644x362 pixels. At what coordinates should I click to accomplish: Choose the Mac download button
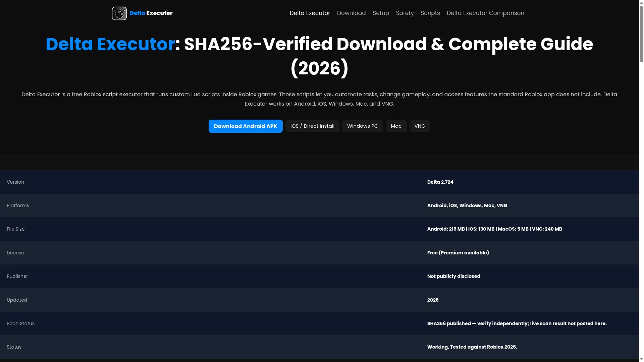(x=396, y=126)
